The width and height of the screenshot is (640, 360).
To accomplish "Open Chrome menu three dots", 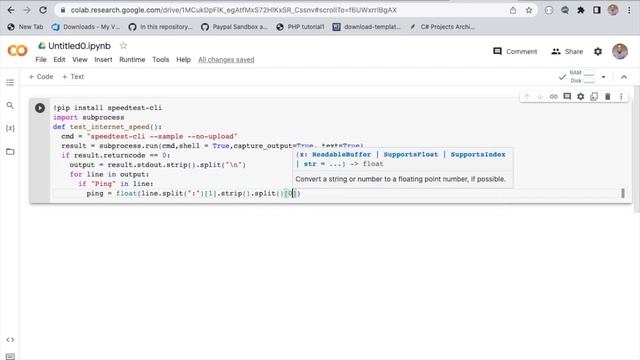I will pyautogui.click(x=629, y=10).
